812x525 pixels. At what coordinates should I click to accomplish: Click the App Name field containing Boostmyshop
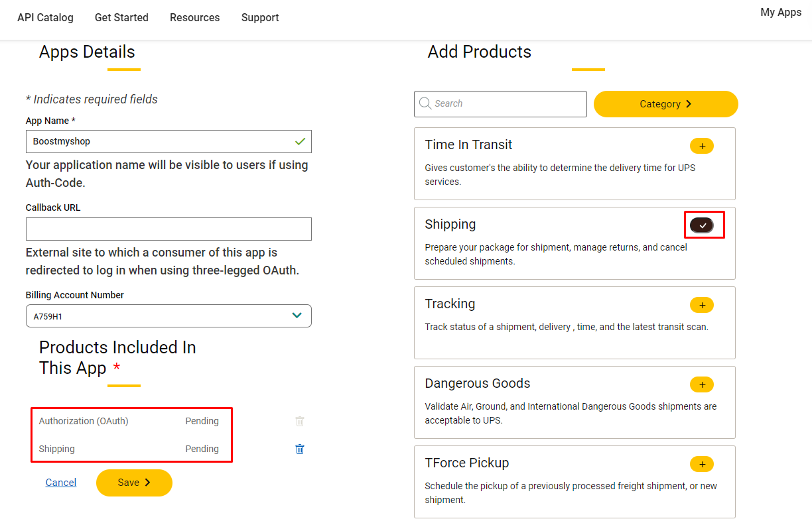(x=169, y=142)
